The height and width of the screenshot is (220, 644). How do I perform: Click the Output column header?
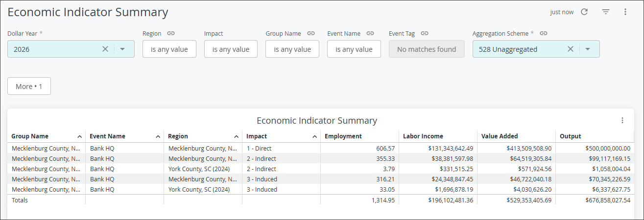point(595,136)
